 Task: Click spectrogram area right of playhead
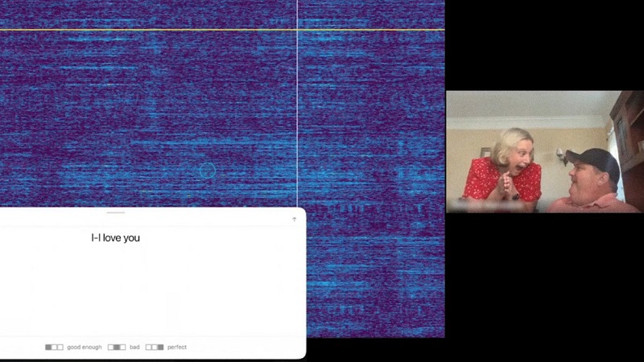pyautogui.click(x=372, y=103)
